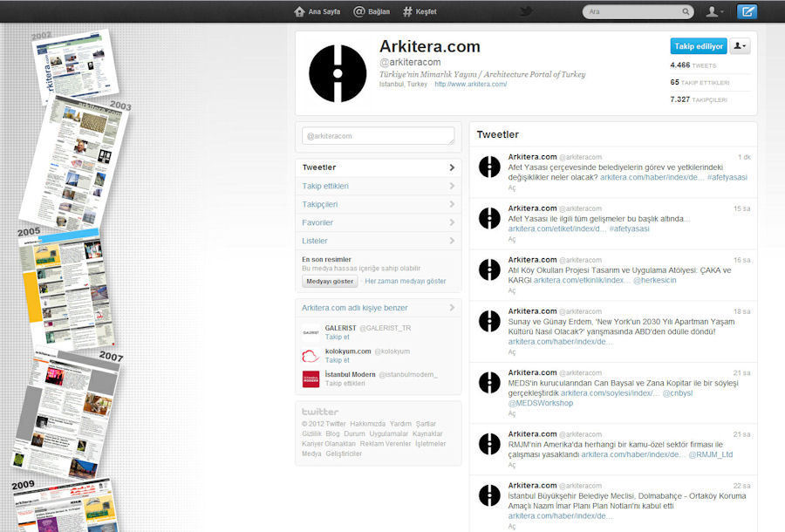The image size is (785, 532).
Task: Click the 2003 website screenshot thumbnail
Action: click(74, 163)
